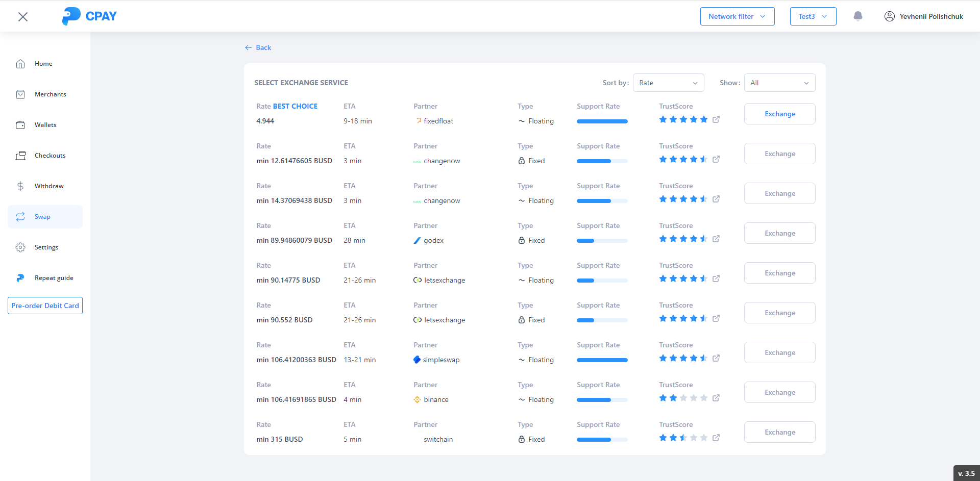The width and height of the screenshot is (980, 481).
Task: Click the simpleswap Support Rate bar
Action: click(x=602, y=360)
